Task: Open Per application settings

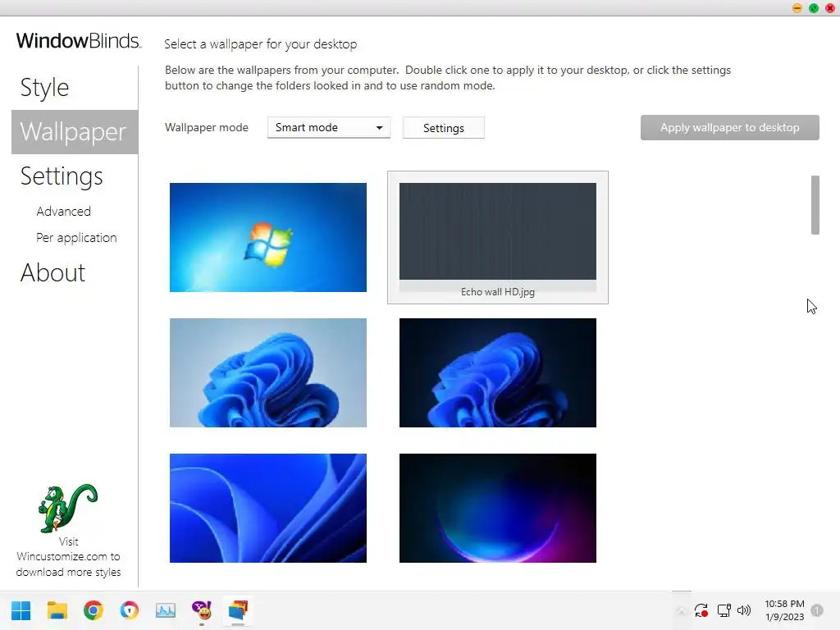Action: [x=76, y=237]
